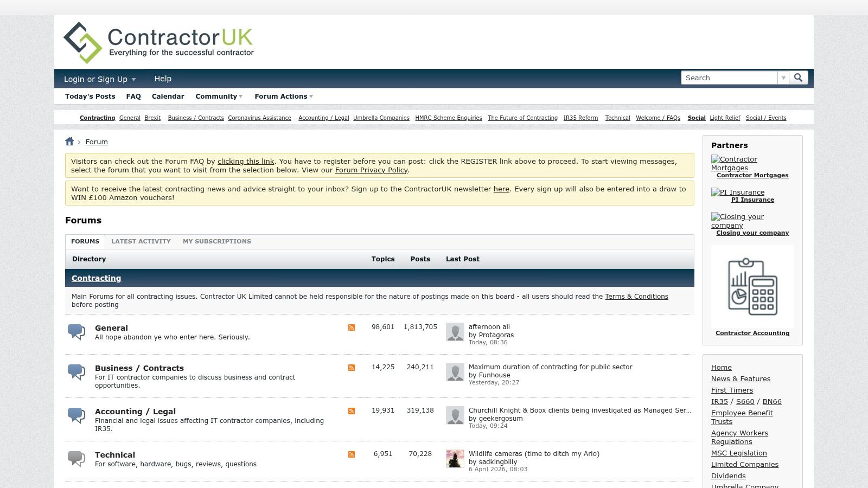The width and height of the screenshot is (868, 488).
Task: Click the home breadcrumb icon
Action: pyautogui.click(x=69, y=142)
